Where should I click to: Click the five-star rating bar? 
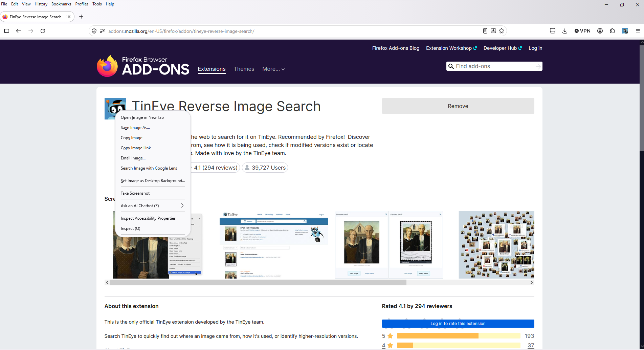point(459,336)
